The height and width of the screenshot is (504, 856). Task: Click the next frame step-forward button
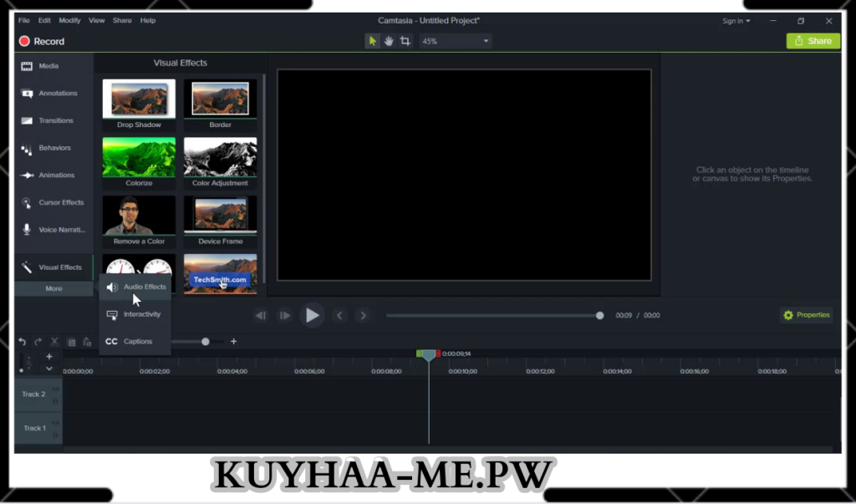click(x=284, y=315)
